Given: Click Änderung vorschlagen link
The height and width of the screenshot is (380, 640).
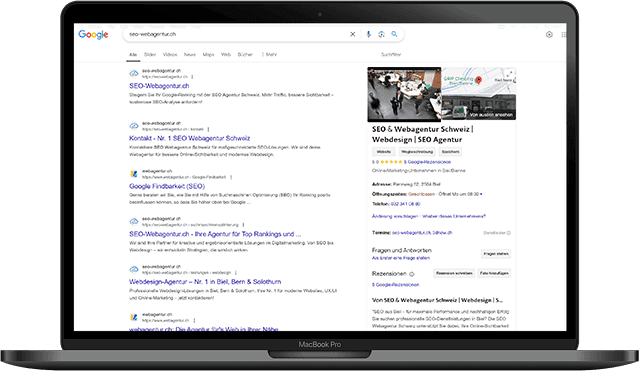Looking at the screenshot, I should 395,216.
